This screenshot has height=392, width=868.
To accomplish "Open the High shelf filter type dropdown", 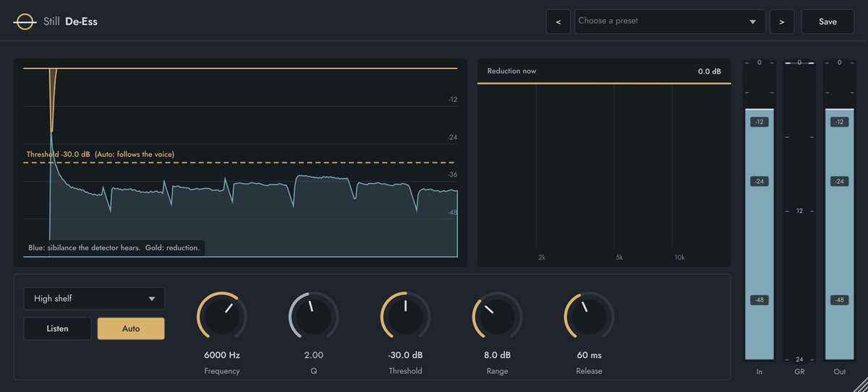I will [94, 299].
